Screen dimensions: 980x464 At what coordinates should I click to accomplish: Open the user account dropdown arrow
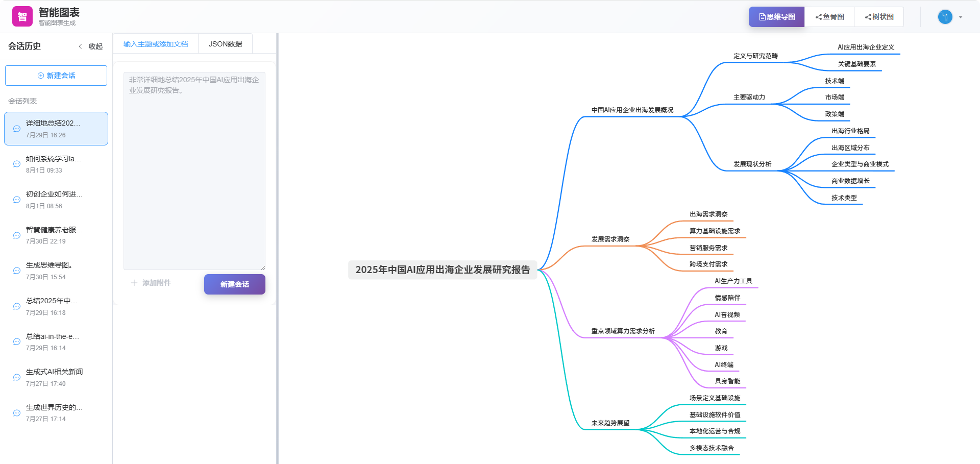click(961, 17)
